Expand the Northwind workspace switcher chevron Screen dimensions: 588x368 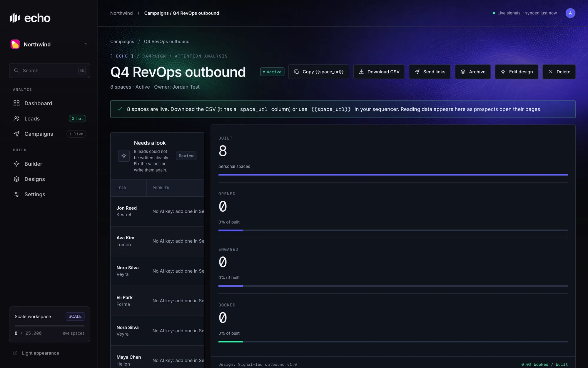coord(86,44)
